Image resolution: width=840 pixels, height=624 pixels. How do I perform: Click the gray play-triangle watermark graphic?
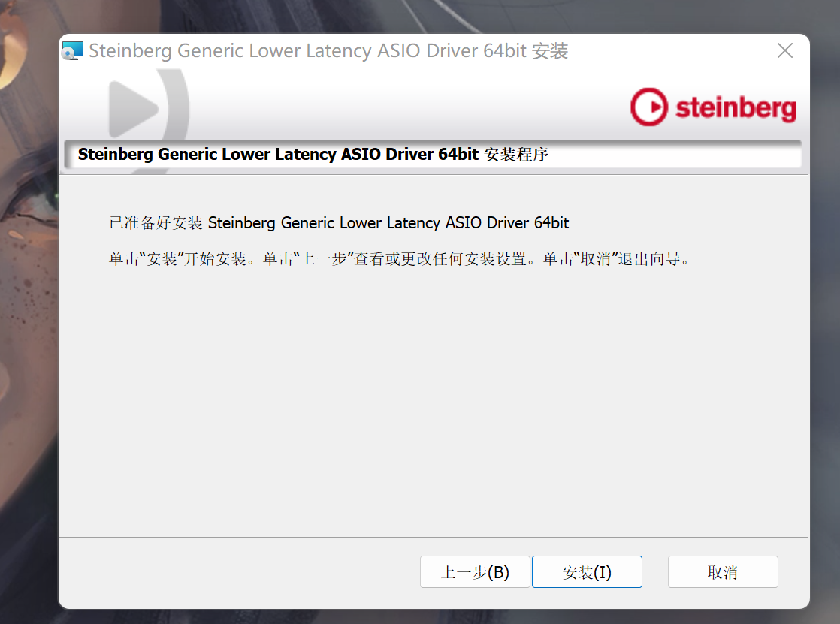pos(134,109)
